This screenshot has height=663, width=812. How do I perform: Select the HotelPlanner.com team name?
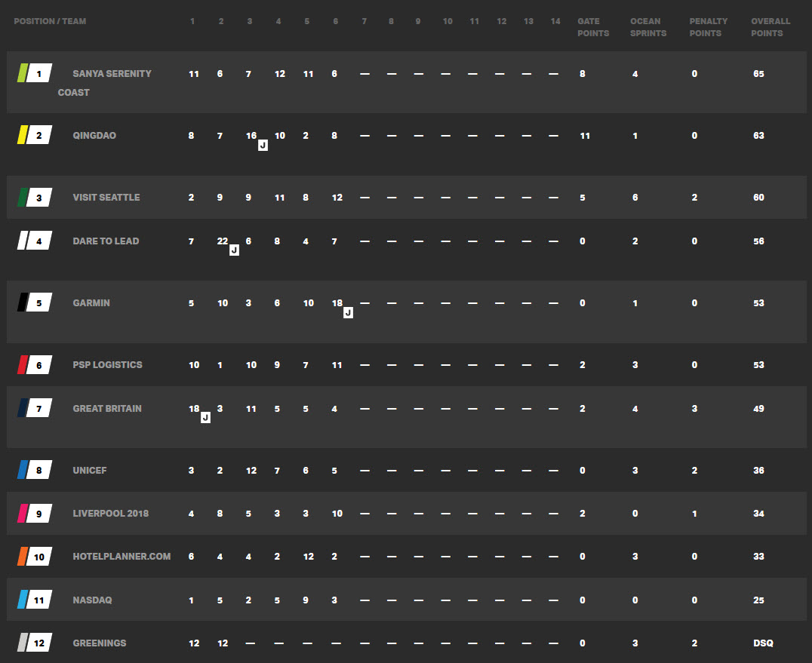pyautogui.click(x=121, y=557)
